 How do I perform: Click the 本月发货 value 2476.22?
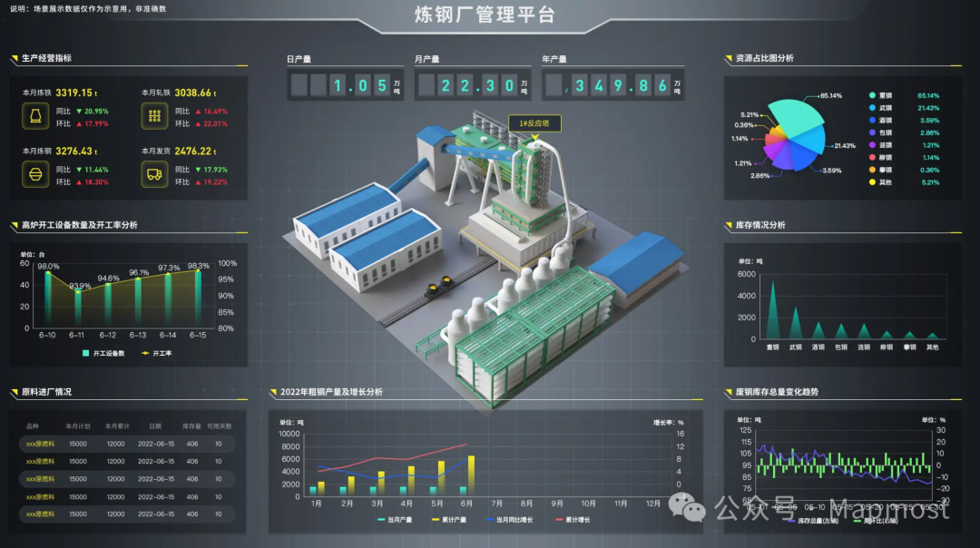click(192, 152)
